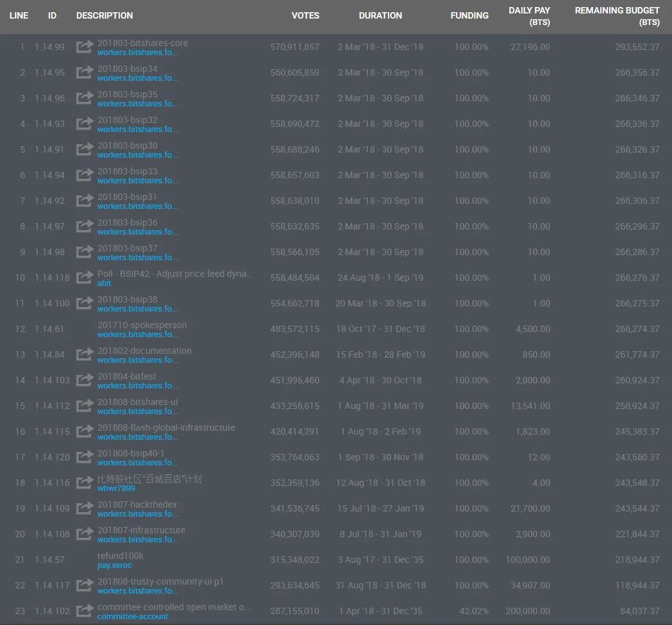This screenshot has width=672, height=625.
Task: Click worker ID 1.14.118
Action: (x=53, y=278)
